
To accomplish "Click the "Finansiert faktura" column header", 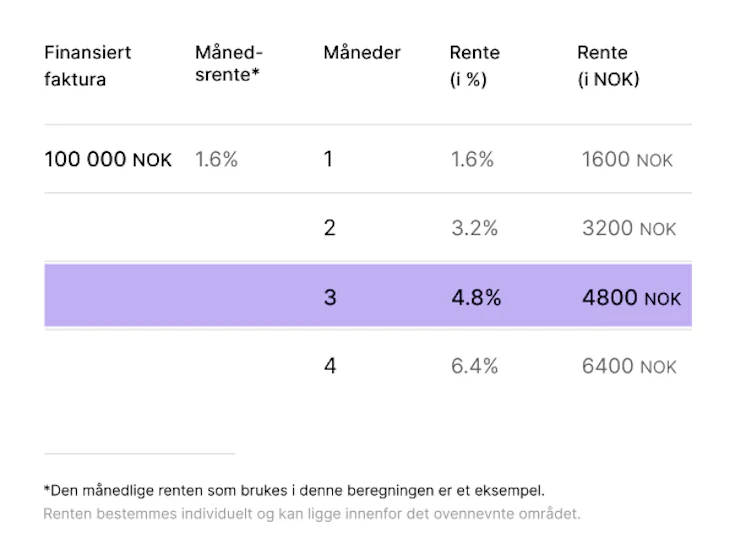I will (88, 66).
